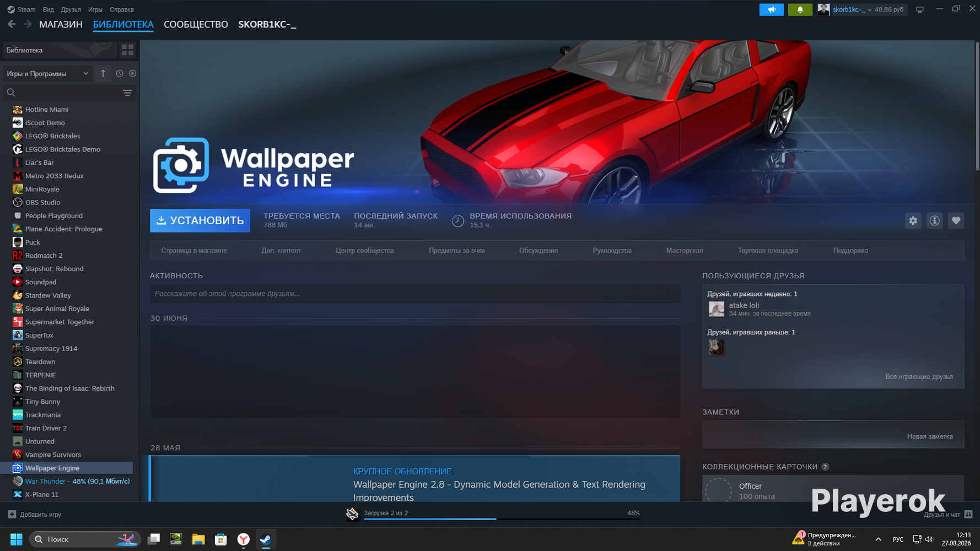This screenshot has width=980, height=551.
Task: Switch library to grid view icon
Action: 127,50
